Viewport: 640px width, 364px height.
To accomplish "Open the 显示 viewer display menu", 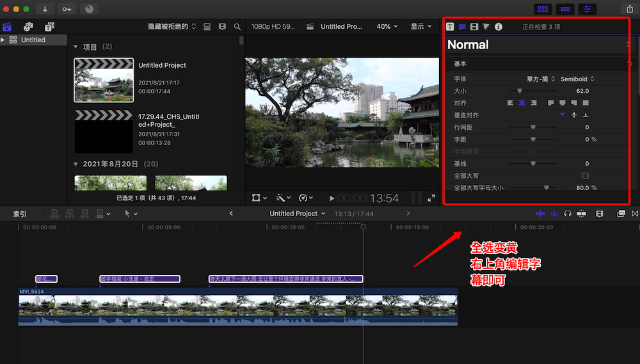I will click(421, 27).
